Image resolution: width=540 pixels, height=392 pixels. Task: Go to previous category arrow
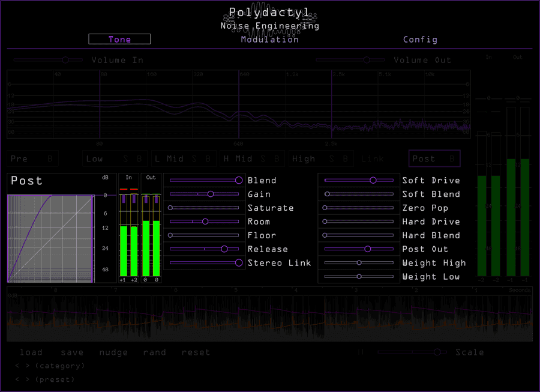coord(17,366)
